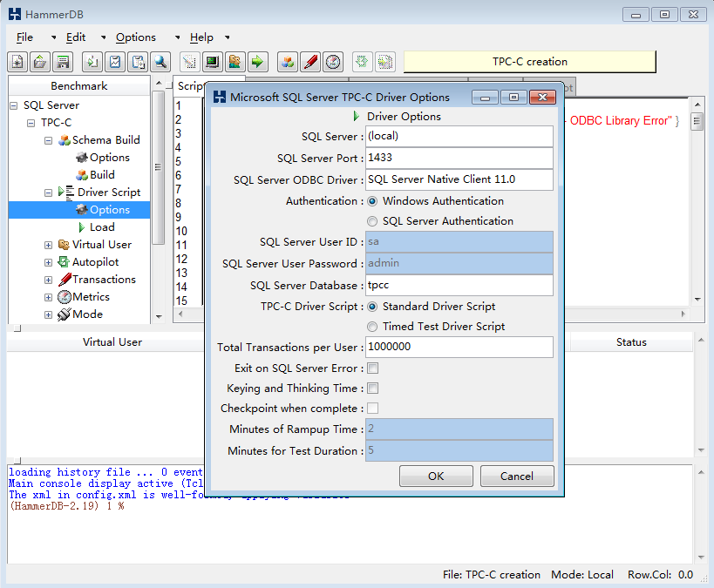Click the two-users toolbar icon
714x588 pixels.
click(235, 62)
